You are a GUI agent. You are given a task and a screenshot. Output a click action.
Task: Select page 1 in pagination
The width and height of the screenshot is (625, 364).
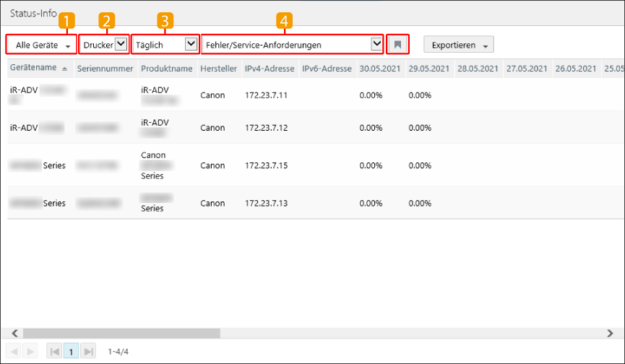tap(71, 351)
